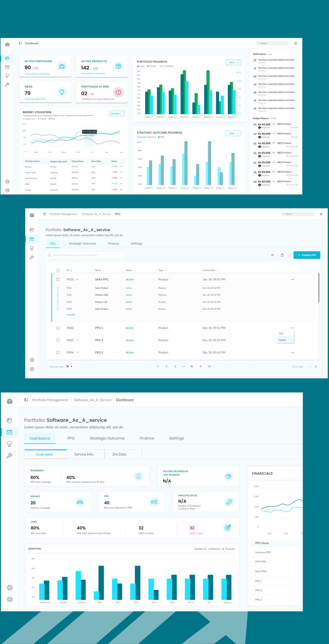Tick the select-all checkbox in PPG table header

58,270
